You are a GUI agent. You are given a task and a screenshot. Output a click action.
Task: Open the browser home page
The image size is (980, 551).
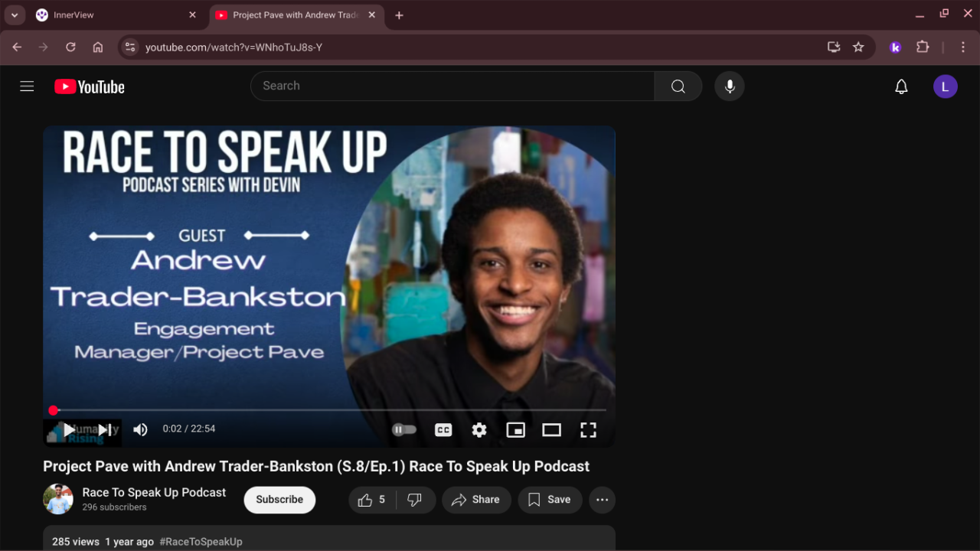point(98,47)
